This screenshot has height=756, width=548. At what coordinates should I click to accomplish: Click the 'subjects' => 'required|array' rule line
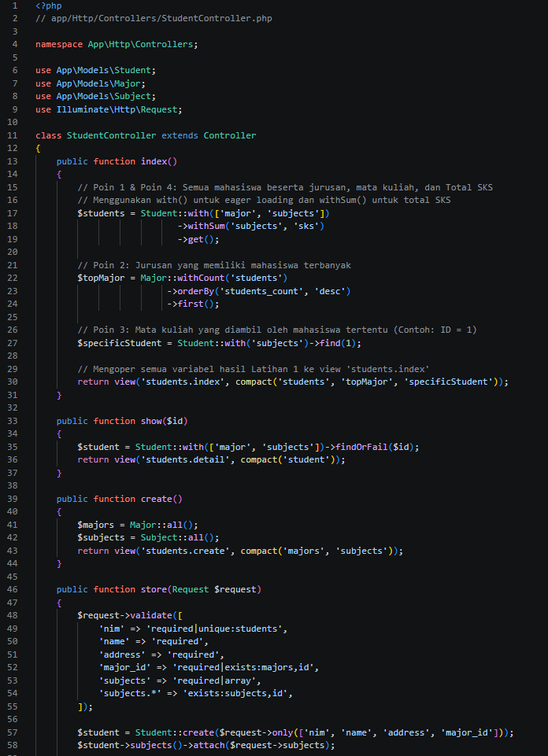pos(180,680)
